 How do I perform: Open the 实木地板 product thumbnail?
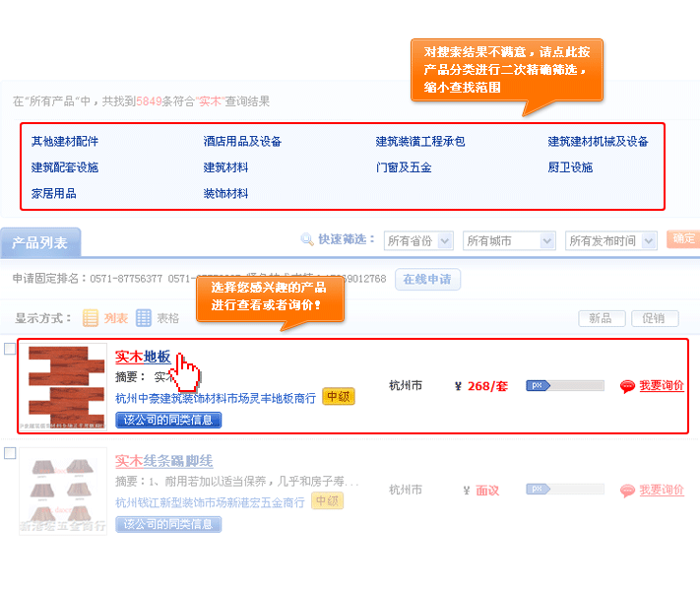(68, 385)
